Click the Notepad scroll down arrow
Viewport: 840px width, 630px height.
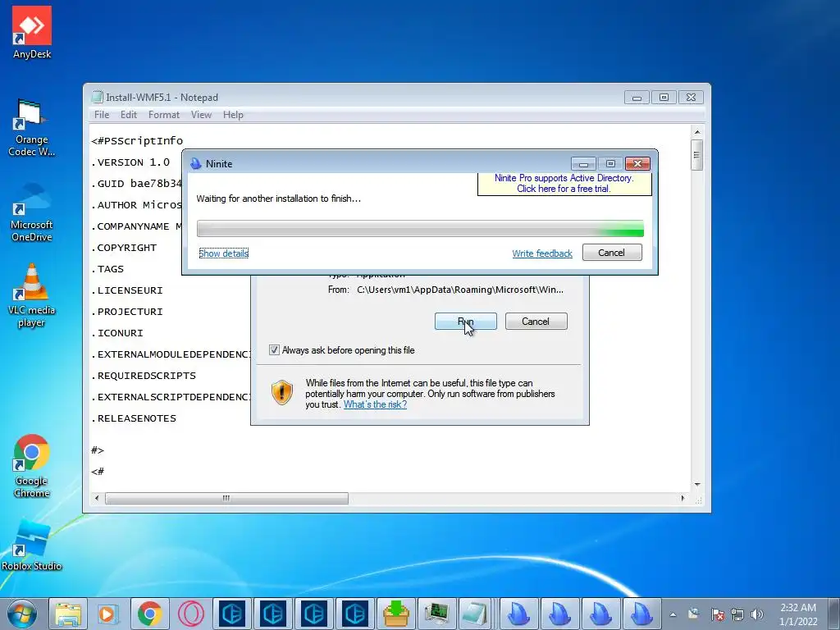click(x=697, y=484)
